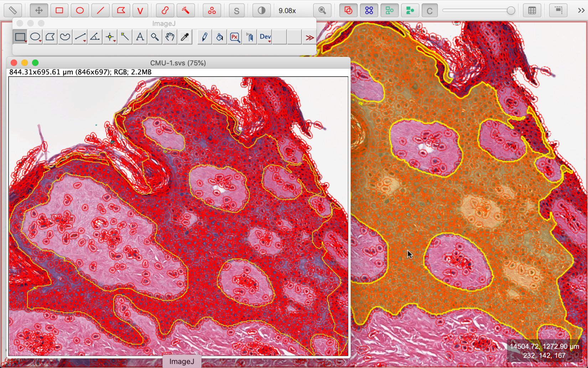This screenshot has width=588, height=368.
Task: Click the ruler measurement icon in QuPath toolbar
Action: pyautogui.click(x=12, y=10)
